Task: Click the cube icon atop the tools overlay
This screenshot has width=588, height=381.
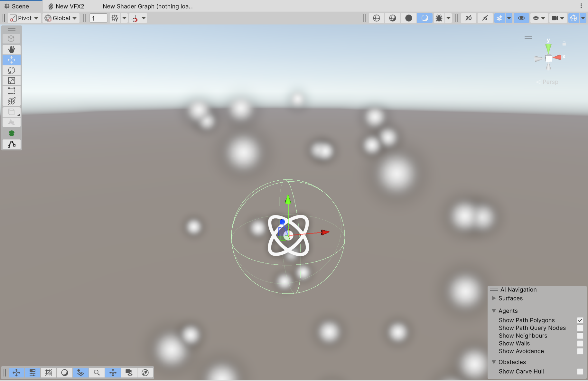Action: pyautogui.click(x=12, y=39)
